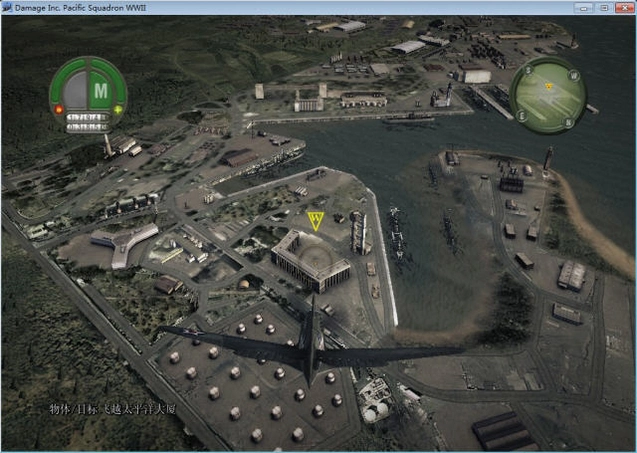Click the player's aircraft fuselage
This screenshot has width=637, height=453.
tap(311, 343)
